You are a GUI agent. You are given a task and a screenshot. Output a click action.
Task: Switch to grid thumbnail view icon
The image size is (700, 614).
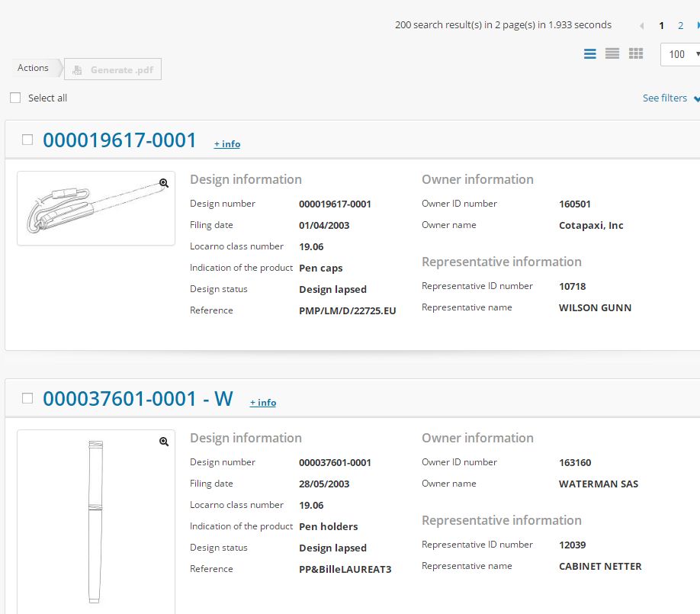point(636,54)
